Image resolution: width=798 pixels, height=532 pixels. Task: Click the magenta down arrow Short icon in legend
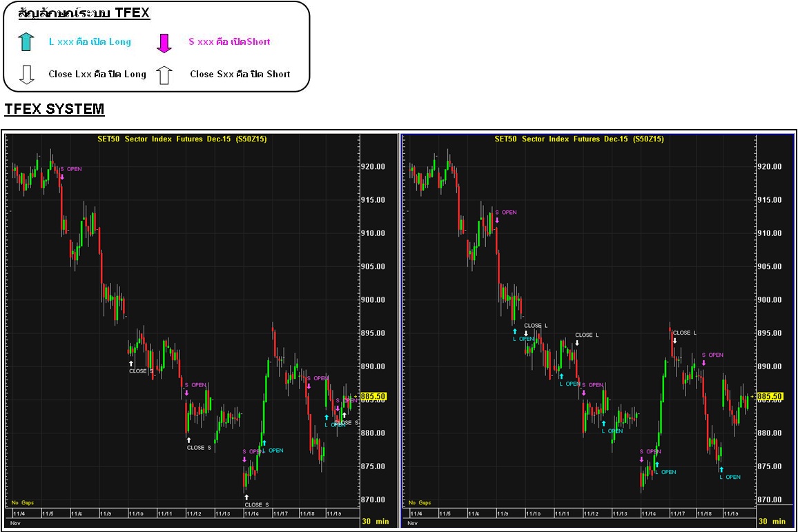click(164, 43)
